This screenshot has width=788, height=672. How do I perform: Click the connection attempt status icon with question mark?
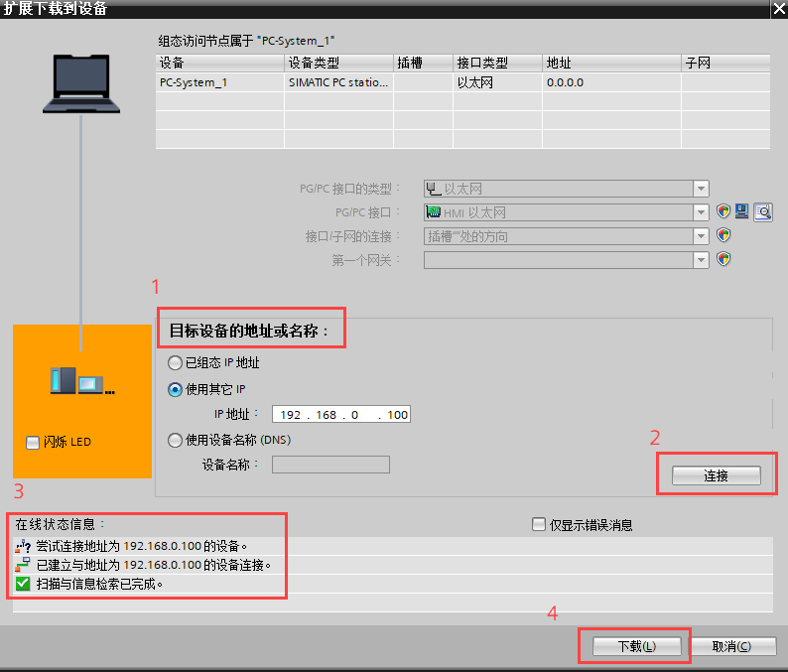(x=23, y=546)
